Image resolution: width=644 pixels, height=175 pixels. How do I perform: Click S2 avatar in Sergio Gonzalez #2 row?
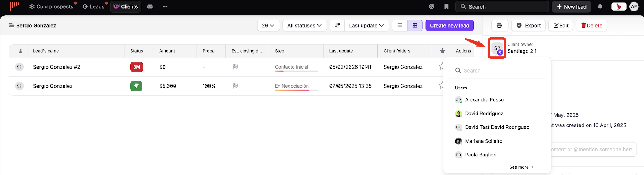[x=19, y=67]
